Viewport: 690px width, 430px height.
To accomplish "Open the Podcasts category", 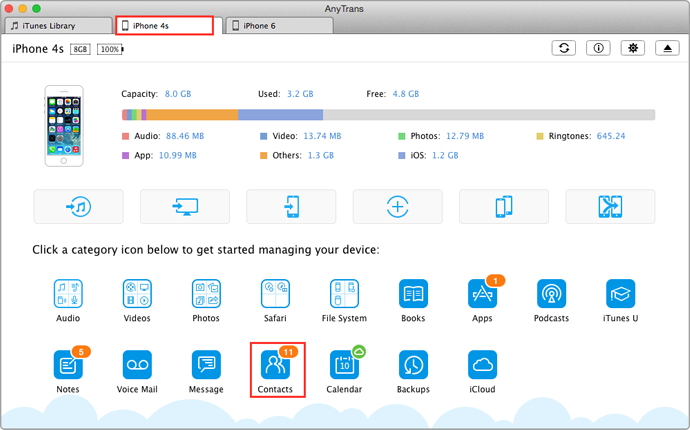I will 551,294.
